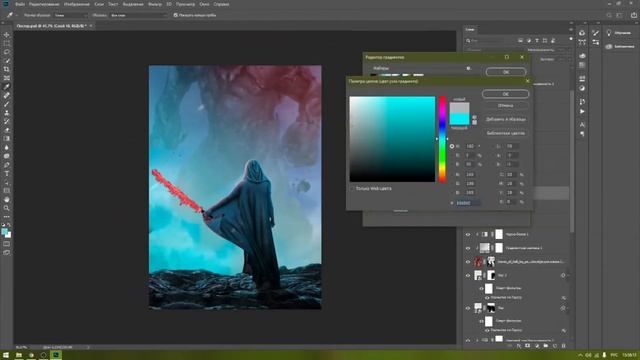Click the layer style fx icon
The height and width of the screenshot is (360, 640).
click(x=519, y=346)
